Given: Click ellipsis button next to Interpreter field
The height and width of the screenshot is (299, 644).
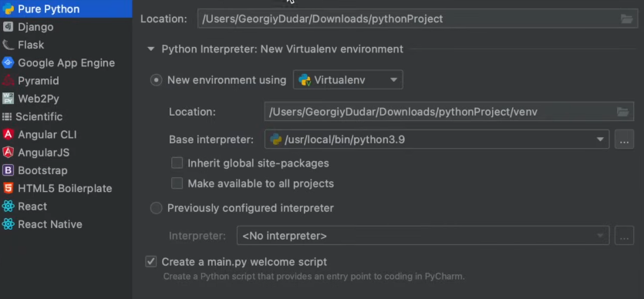Looking at the screenshot, I should pyautogui.click(x=624, y=236).
